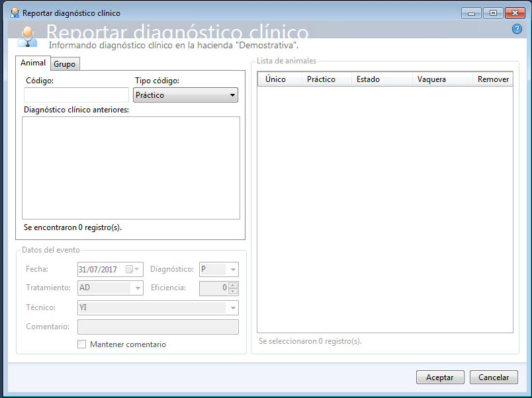
Task: Switch to the Grupo tab
Action: [65, 64]
